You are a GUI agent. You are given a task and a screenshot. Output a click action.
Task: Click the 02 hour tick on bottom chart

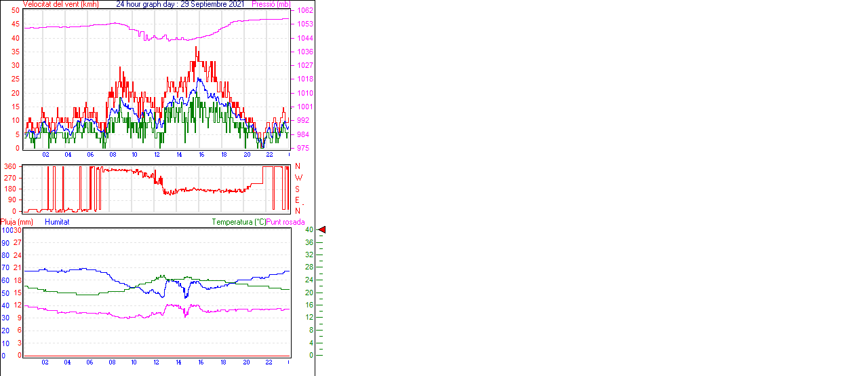pyautogui.click(x=45, y=362)
